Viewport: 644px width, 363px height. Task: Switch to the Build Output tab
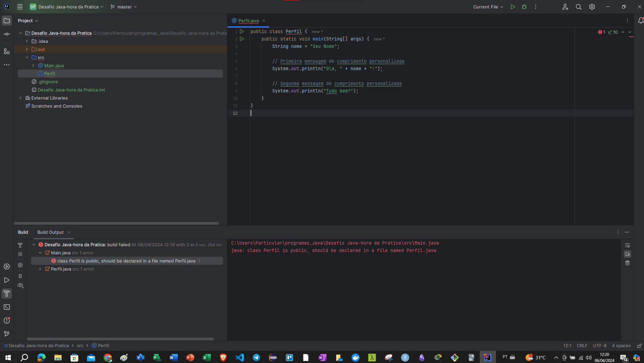pos(50,232)
